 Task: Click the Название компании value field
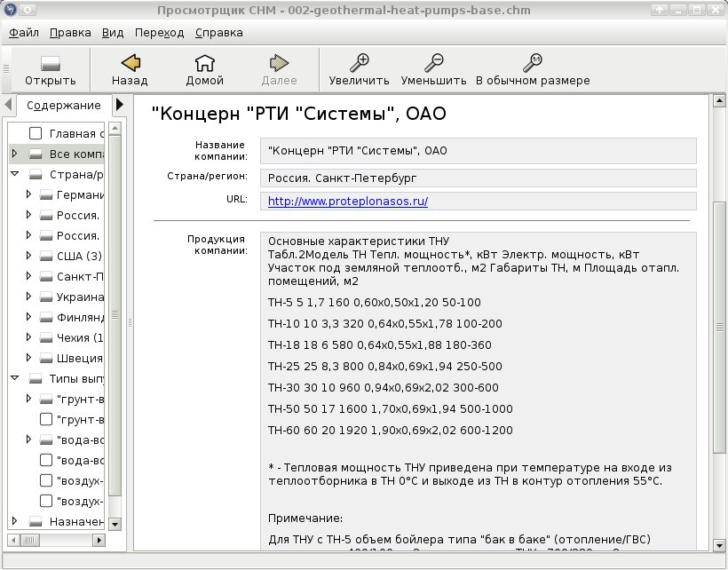(x=479, y=151)
